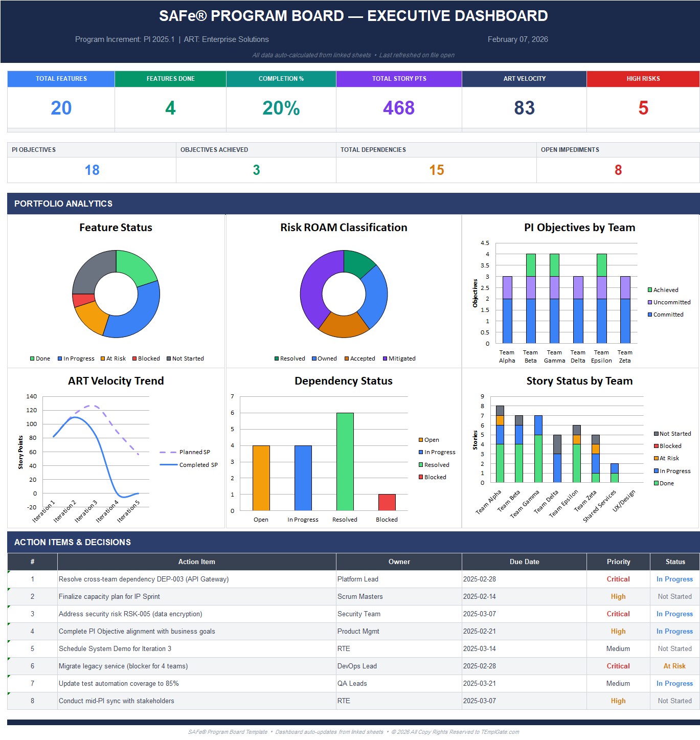Click the COMPLETION % header cell
This screenshot has width=700, height=740.
tap(281, 79)
